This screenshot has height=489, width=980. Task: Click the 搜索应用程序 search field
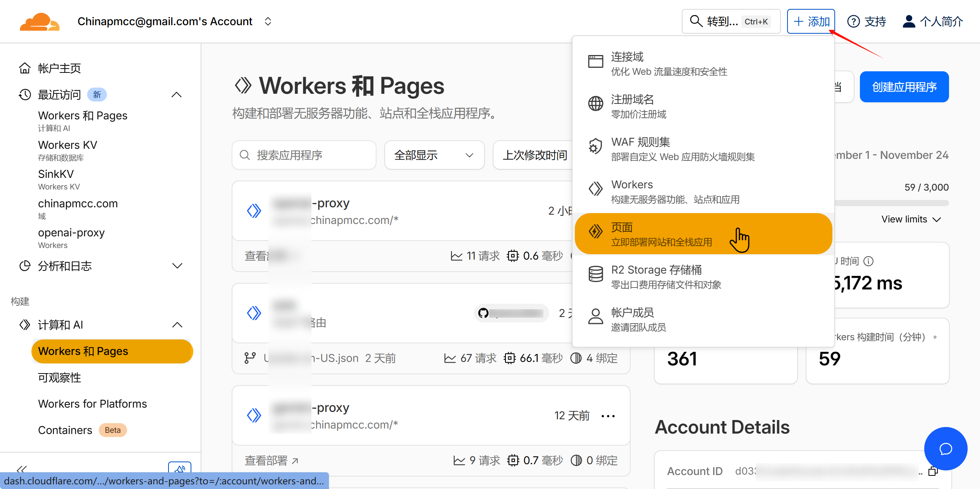click(x=304, y=155)
